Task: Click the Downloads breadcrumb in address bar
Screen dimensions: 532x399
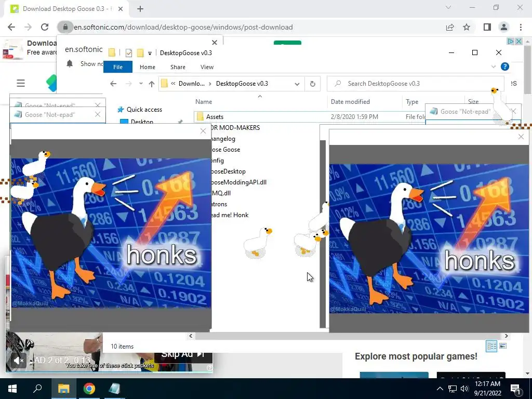Action: [x=191, y=84]
